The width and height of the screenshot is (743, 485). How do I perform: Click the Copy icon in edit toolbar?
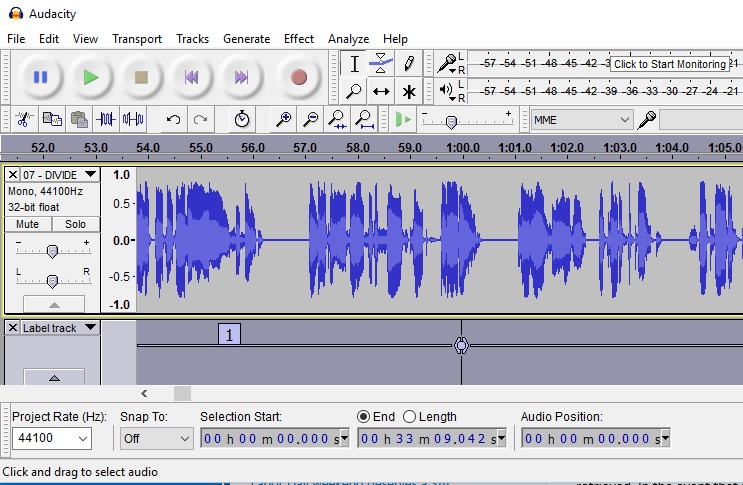click(52, 119)
